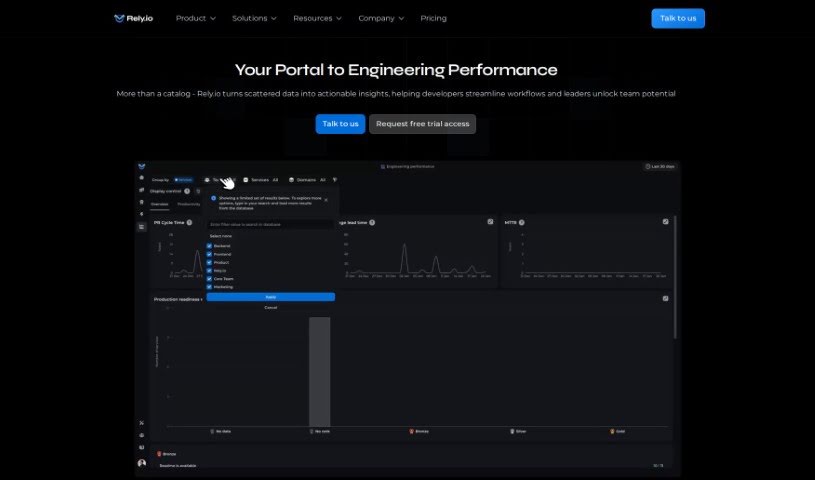Go to the Pricing page
Viewport: 815px width, 480px height.
point(433,18)
